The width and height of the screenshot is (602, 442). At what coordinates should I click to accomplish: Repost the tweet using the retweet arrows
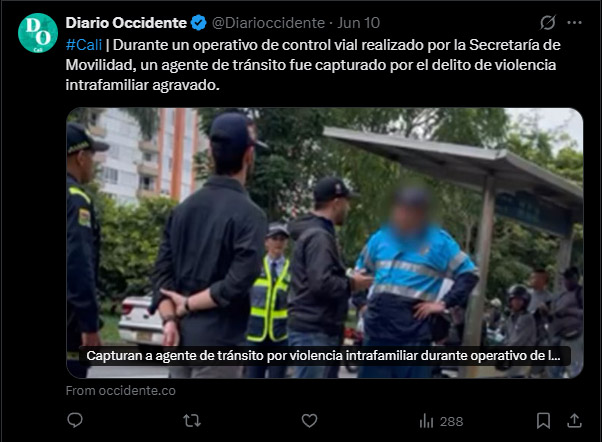click(x=192, y=421)
